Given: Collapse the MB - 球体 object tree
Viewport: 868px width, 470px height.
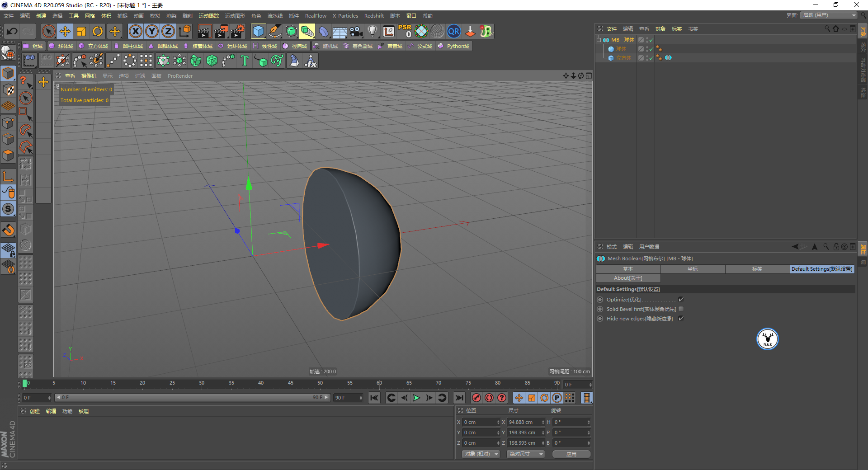Looking at the screenshot, I should (599, 40).
